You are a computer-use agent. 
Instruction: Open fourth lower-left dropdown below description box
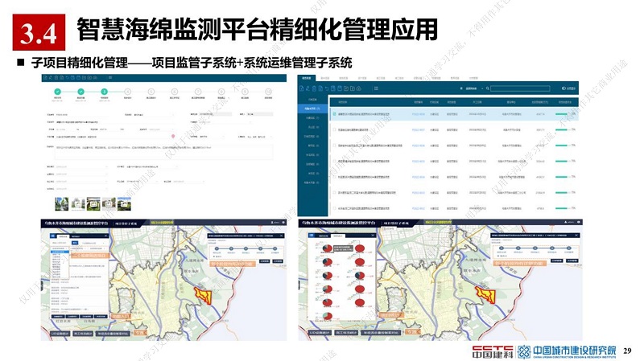tap(82, 189)
